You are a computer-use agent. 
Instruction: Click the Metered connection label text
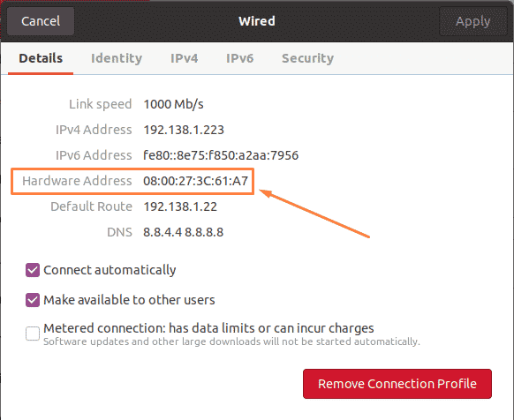click(x=208, y=328)
